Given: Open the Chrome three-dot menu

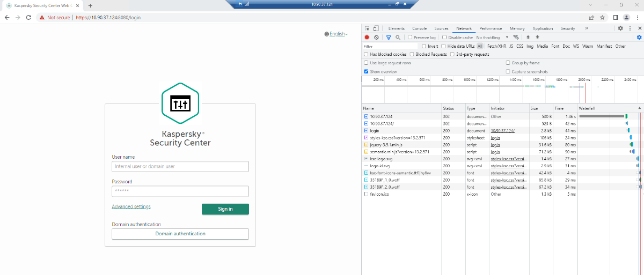Looking at the screenshot, I should 637,17.
